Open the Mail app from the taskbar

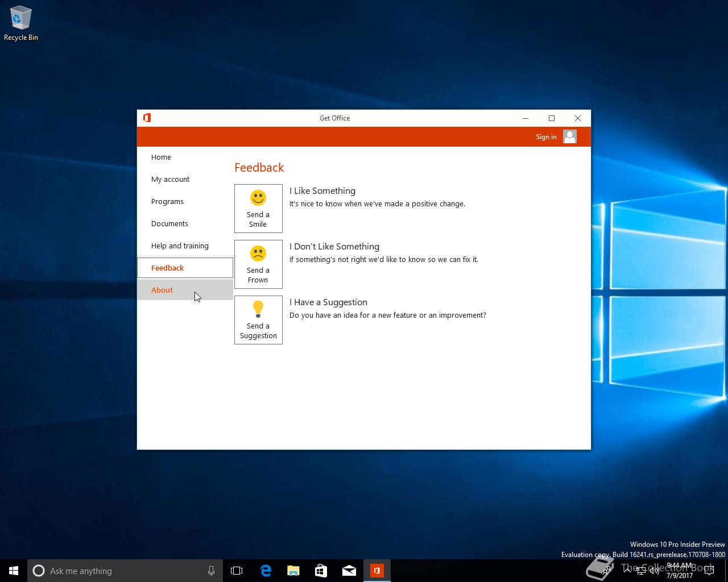pos(349,571)
